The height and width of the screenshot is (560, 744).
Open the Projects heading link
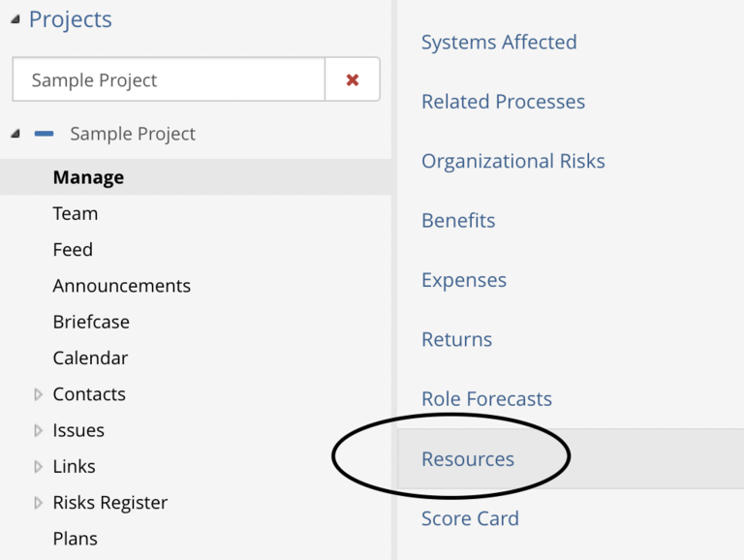click(70, 19)
